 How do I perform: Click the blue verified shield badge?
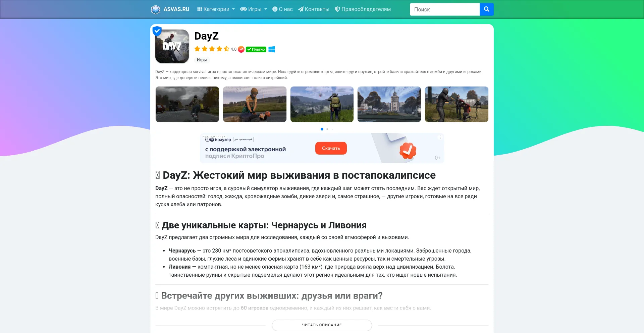[157, 31]
